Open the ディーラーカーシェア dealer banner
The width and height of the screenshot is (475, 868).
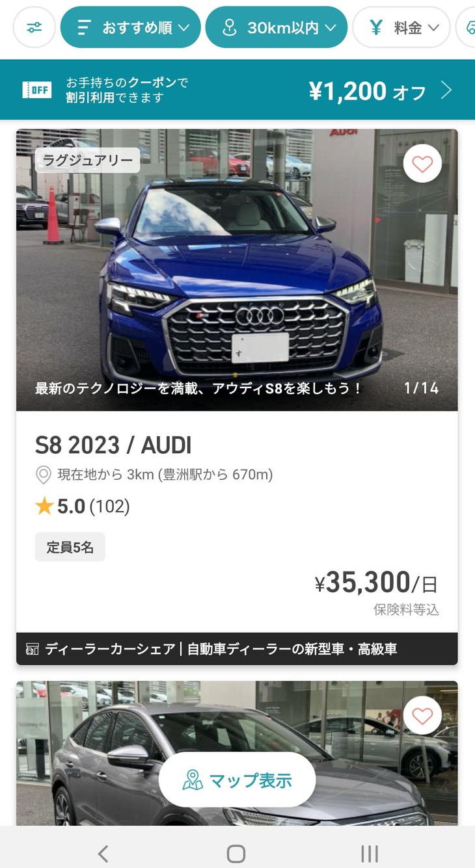click(237, 649)
